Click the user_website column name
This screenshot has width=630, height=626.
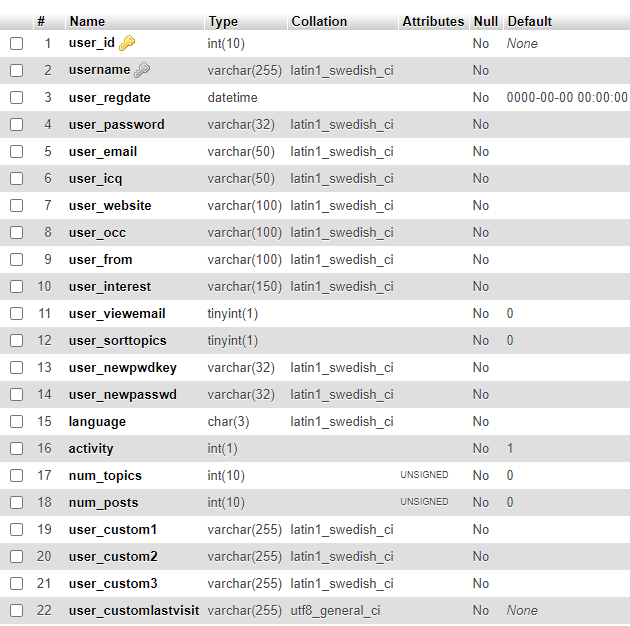click(110, 206)
